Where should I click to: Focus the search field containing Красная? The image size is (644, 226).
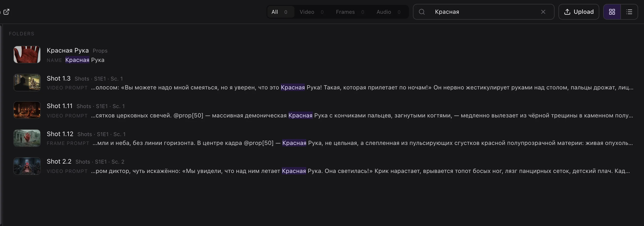pyautogui.click(x=484, y=12)
